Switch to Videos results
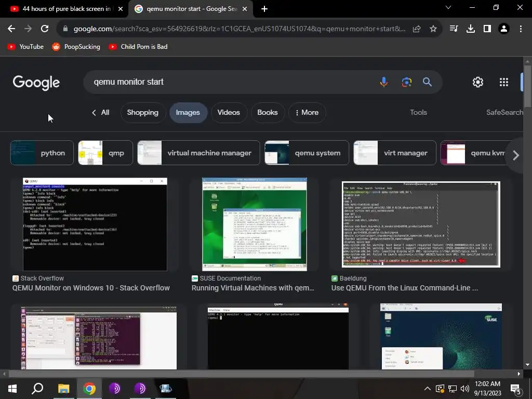The width and height of the screenshot is (532, 399). (x=229, y=112)
